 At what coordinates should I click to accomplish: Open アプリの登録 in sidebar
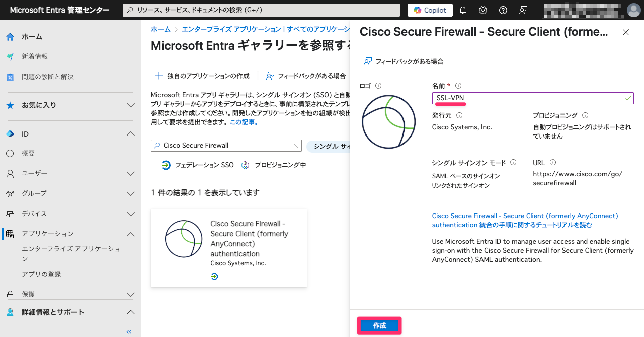[x=41, y=274]
